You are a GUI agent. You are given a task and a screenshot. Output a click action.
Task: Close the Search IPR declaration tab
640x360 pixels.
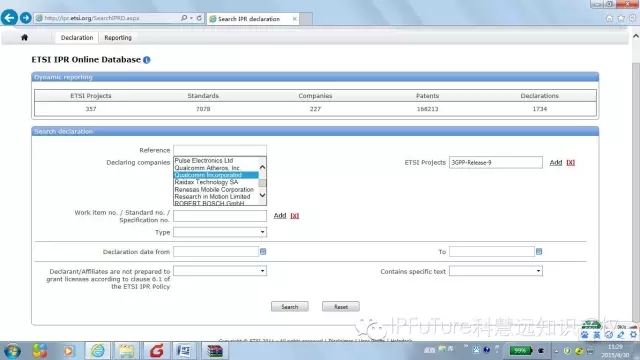tap(294, 19)
